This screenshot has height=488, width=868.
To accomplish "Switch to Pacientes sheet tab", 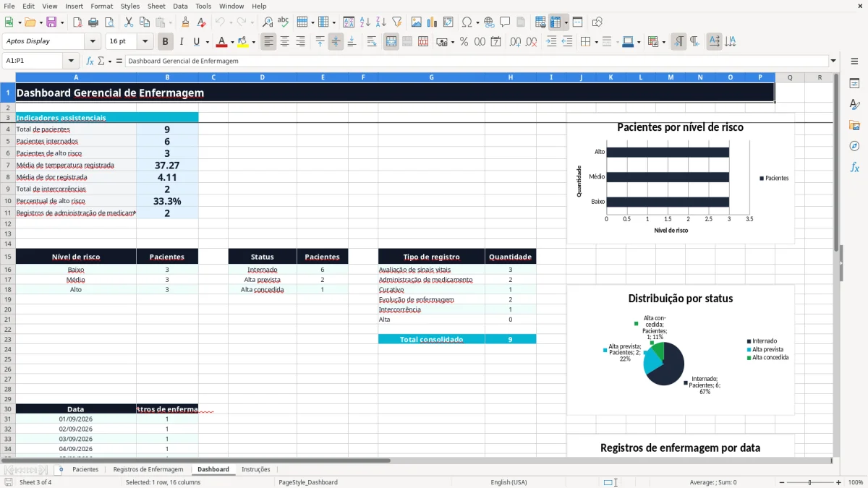I will click(85, 469).
